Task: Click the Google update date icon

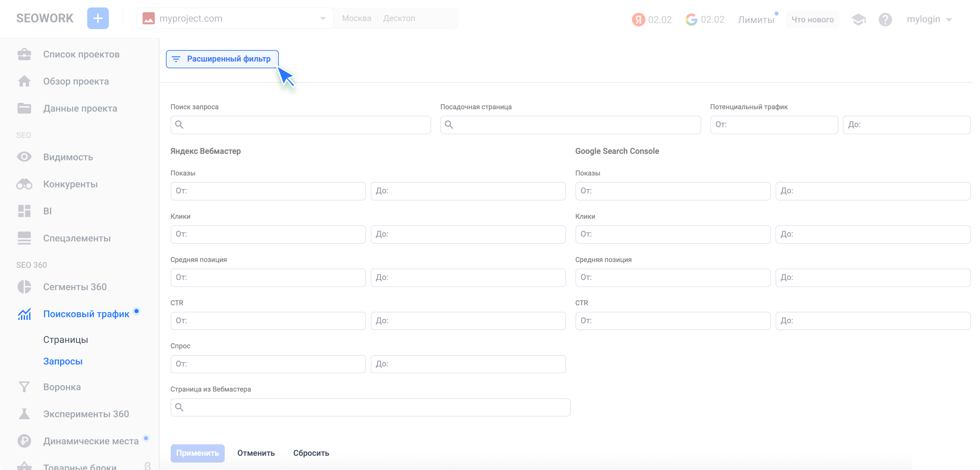Action: point(691,19)
